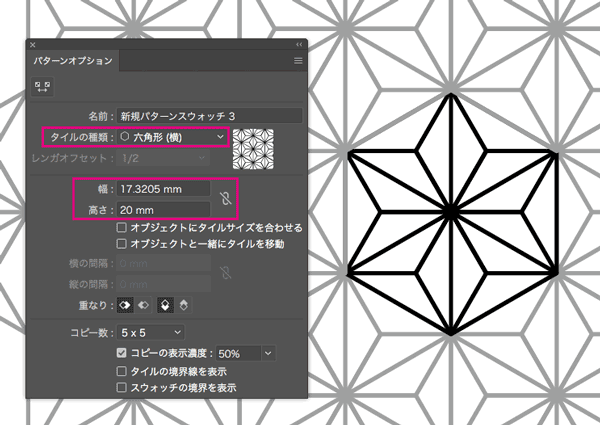The width and height of the screenshot is (600, 425).
Task: Select overlap Left in Front icon
Action: coord(126,305)
